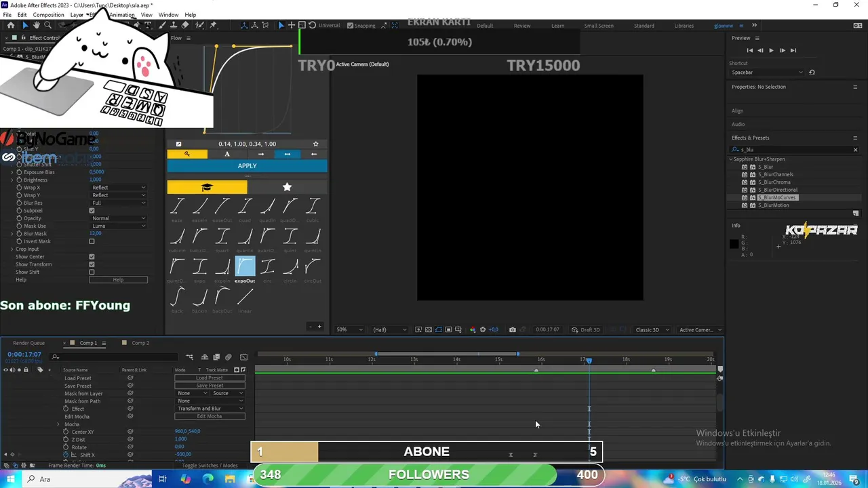The width and height of the screenshot is (868, 488).
Task: Switch to the Comp 2 tab
Action: pos(140,343)
